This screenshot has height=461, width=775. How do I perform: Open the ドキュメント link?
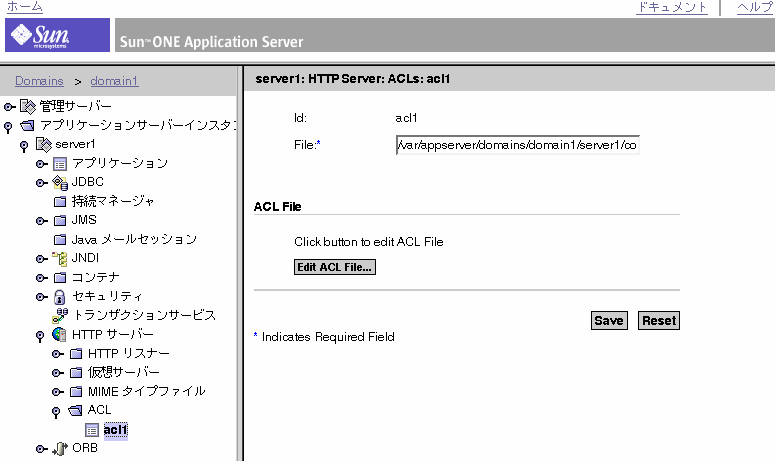click(x=672, y=7)
